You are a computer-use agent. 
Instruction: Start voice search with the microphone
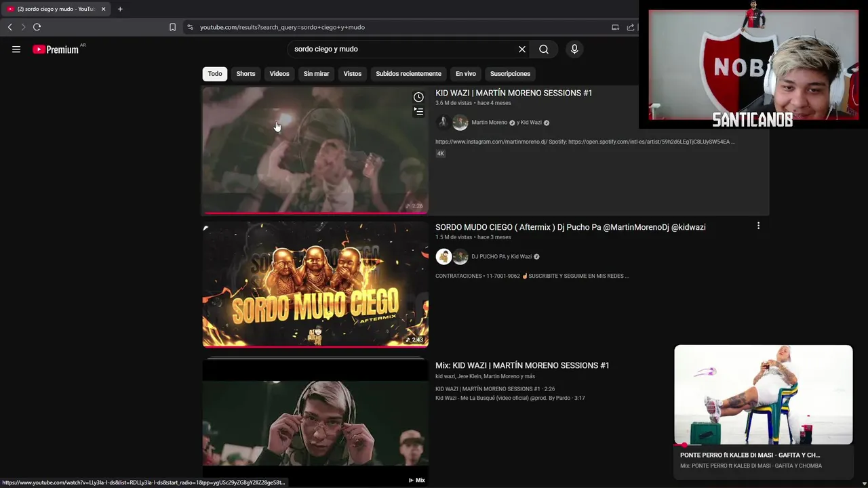coord(574,49)
